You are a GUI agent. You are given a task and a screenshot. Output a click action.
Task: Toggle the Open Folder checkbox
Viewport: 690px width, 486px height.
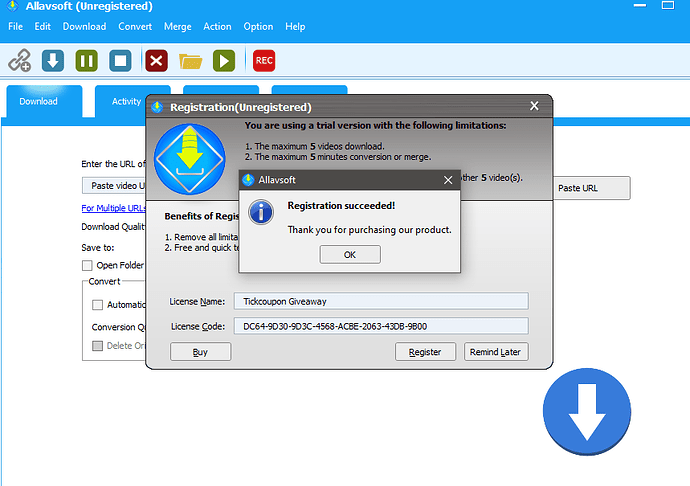click(87, 265)
